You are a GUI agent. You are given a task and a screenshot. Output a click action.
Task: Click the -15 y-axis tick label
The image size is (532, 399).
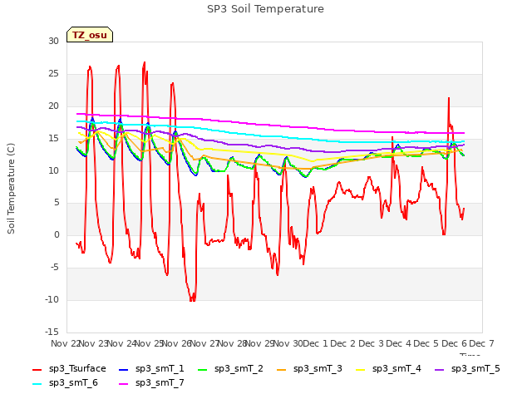(x=52, y=332)
